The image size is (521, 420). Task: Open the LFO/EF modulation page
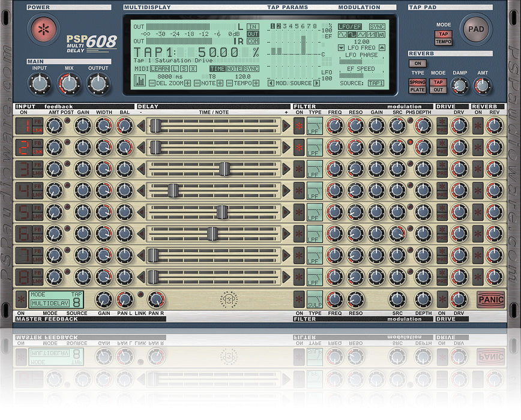(x=350, y=26)
